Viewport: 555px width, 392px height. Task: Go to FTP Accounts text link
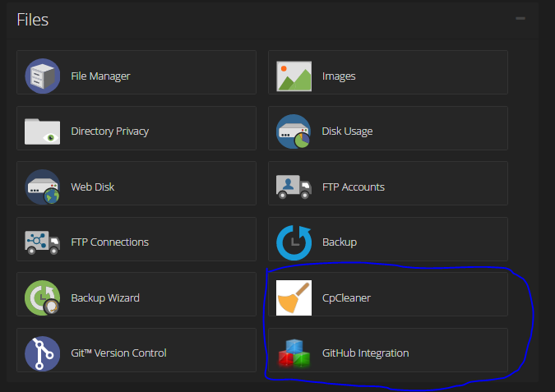pos(353,187)
